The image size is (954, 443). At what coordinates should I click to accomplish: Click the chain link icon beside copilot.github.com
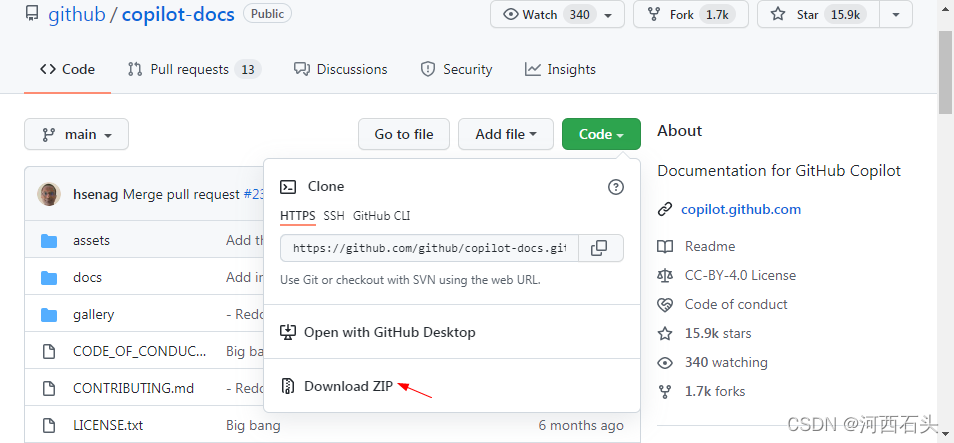tap(664, 210)
